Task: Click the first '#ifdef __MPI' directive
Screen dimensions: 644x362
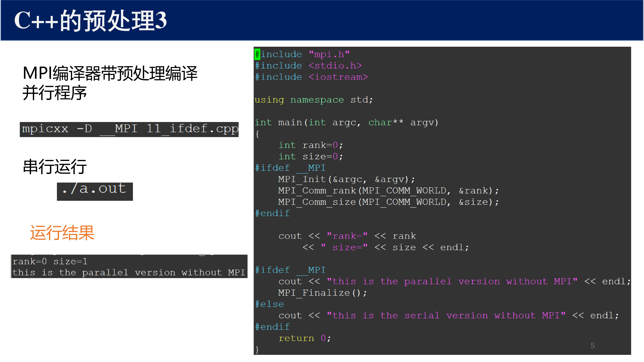Action: point(290,168)
